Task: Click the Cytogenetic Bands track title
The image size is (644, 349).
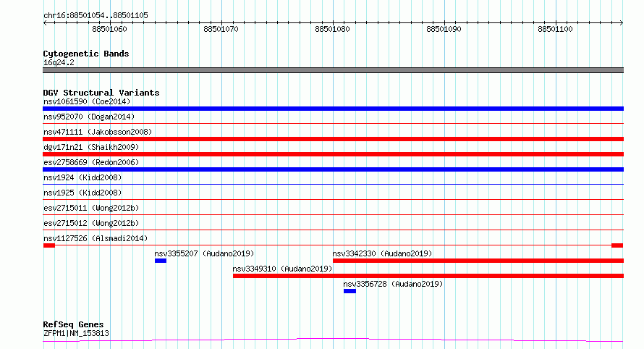Action: 86,54
